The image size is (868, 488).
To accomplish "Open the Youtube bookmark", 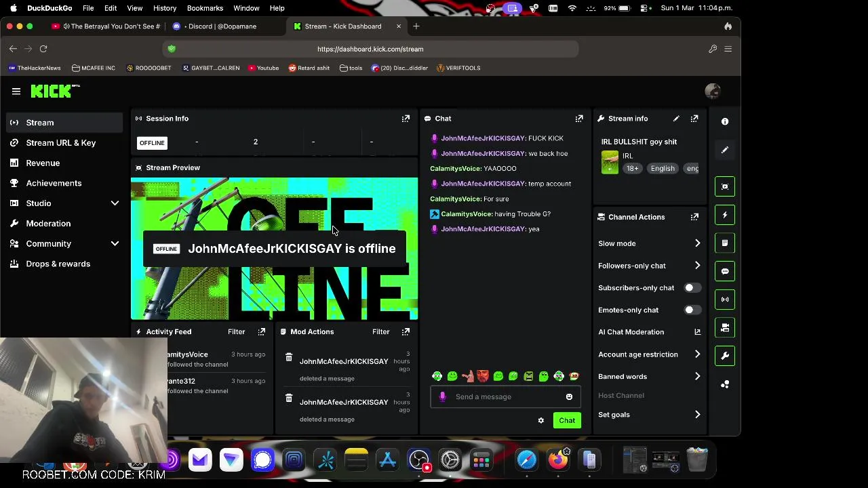I will 264,68.
